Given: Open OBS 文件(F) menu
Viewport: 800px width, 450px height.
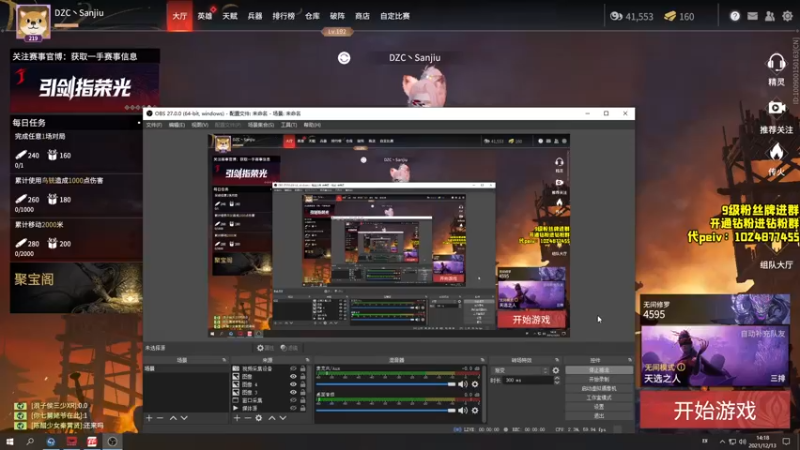Looking at the screenshot, I should point(154,125).
